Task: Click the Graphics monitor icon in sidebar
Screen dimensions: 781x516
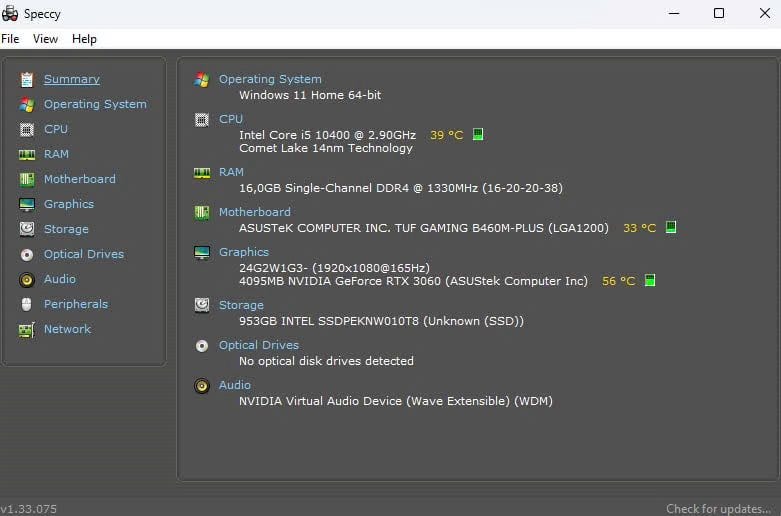Action: coord(27,204)
